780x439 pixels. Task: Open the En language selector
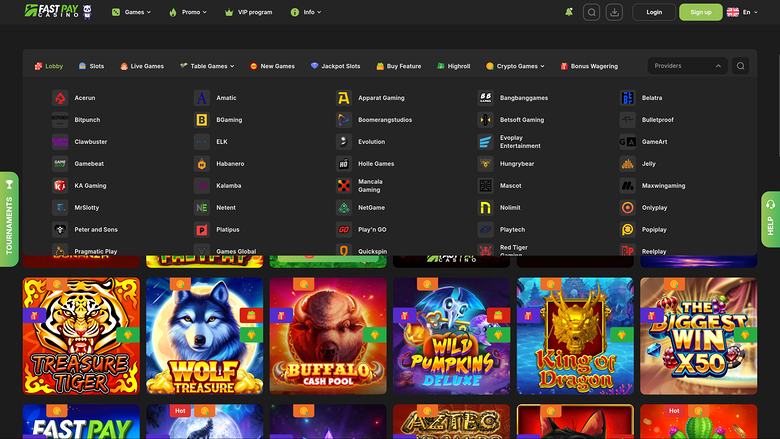coord(742,12)
